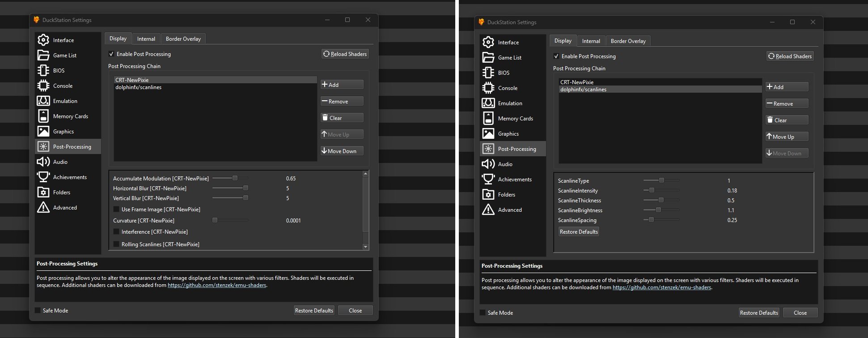Click shader options scrollbar up arrow, left window

click(365, 173)
